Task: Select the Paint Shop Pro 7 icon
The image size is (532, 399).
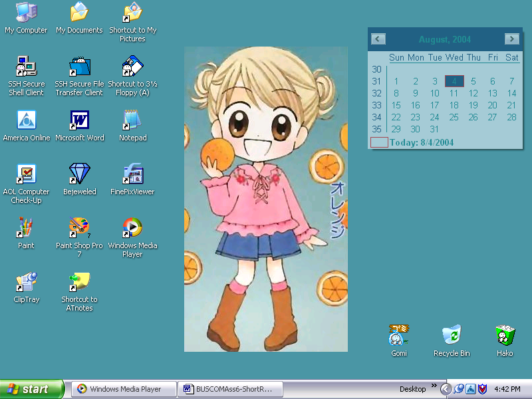Action: pyautogui.click(x=79, y=227)
